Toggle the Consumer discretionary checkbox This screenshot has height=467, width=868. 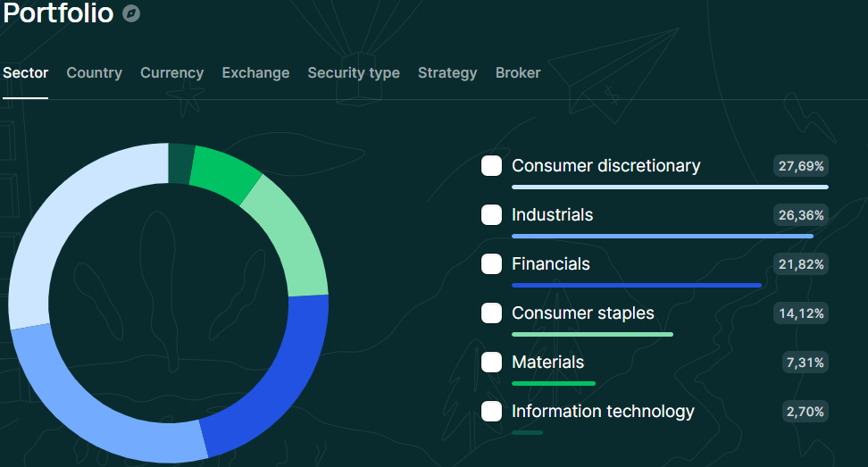[491, 165]
